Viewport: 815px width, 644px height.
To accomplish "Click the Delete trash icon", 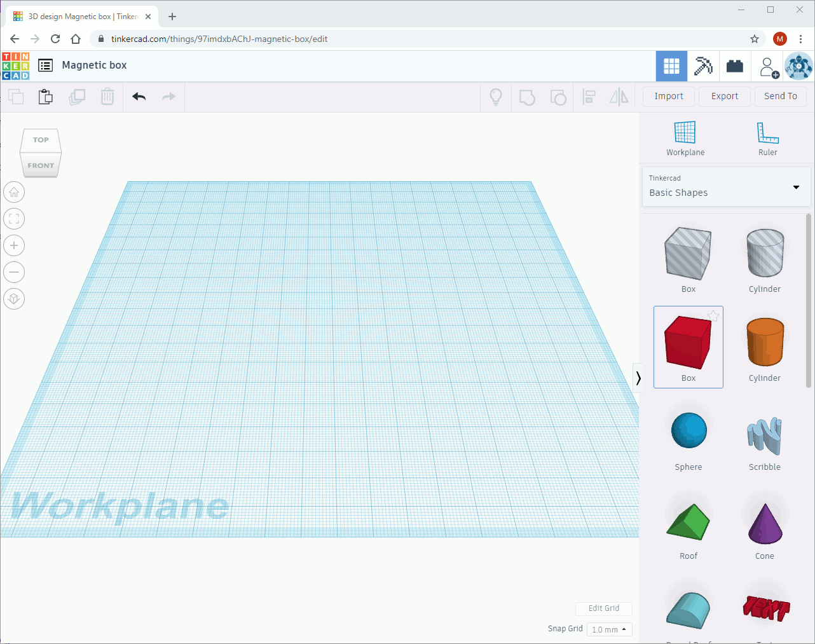I will (x=107, y=97).
